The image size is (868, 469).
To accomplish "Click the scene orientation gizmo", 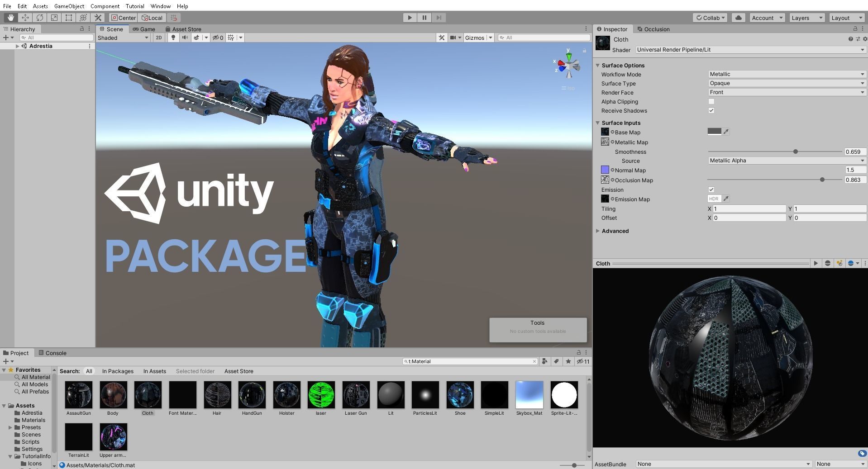I will click(x=568, y=66).
